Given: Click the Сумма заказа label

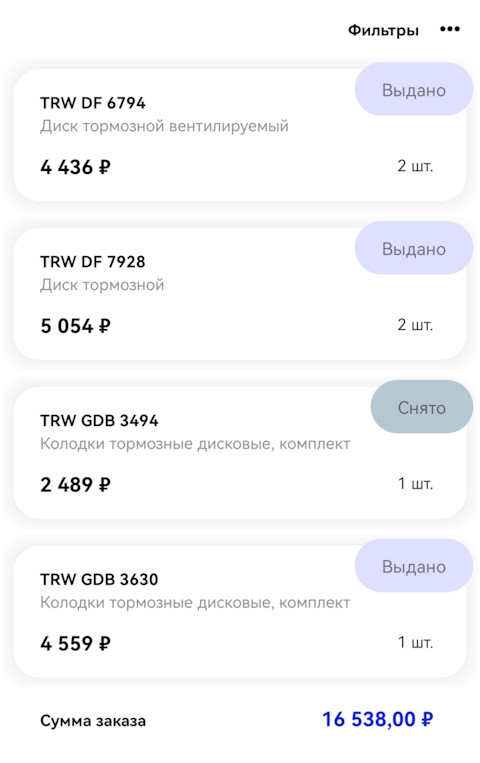Looking at the screenshot, I should [x=93, y=721].
